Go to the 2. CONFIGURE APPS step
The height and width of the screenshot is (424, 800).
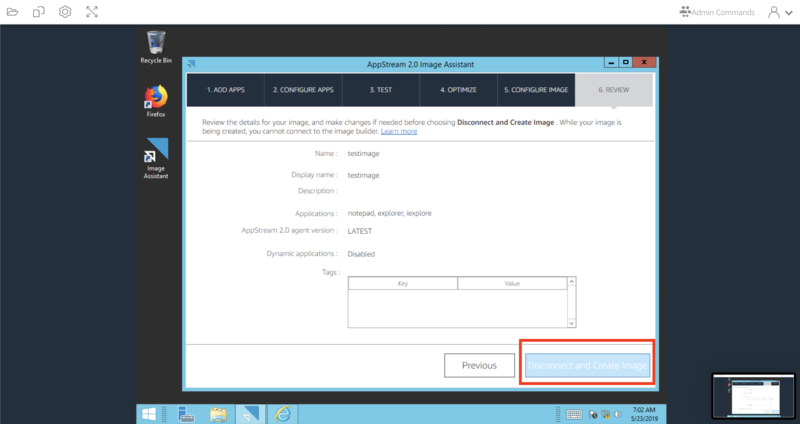pos(303,90)
